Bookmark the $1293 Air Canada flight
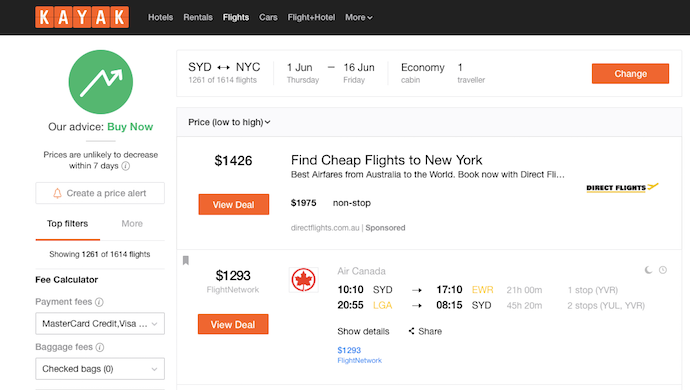690x390 pixels. (186, 261)
